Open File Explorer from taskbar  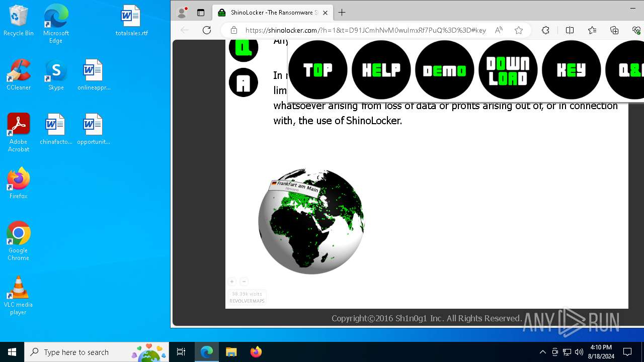click(231, 352)
